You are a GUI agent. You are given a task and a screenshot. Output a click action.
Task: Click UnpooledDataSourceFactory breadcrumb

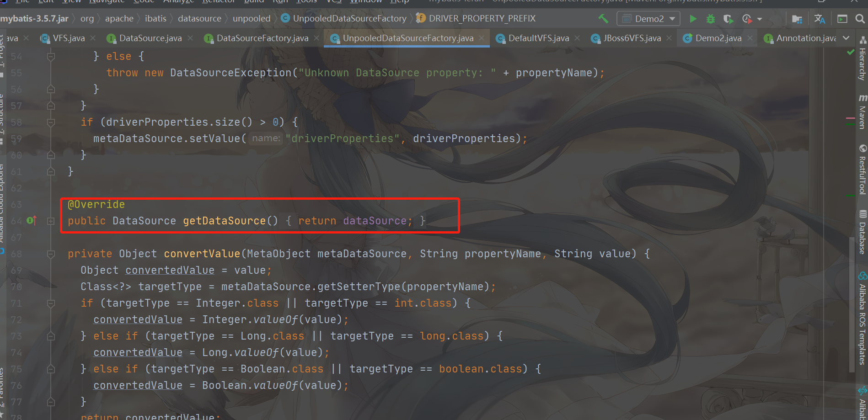click(344, 19)
